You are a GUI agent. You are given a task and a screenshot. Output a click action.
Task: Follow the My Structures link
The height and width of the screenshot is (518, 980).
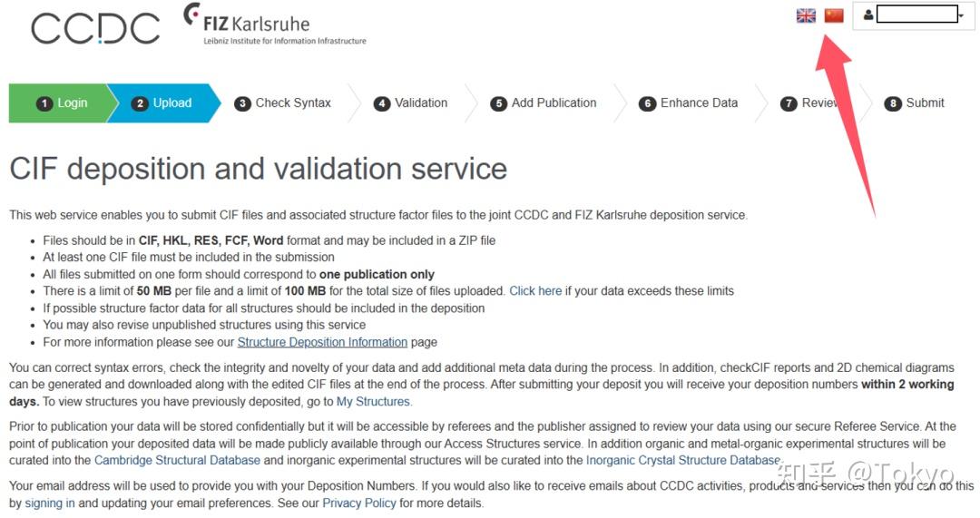pyautogui.click(x=373, y=401)
